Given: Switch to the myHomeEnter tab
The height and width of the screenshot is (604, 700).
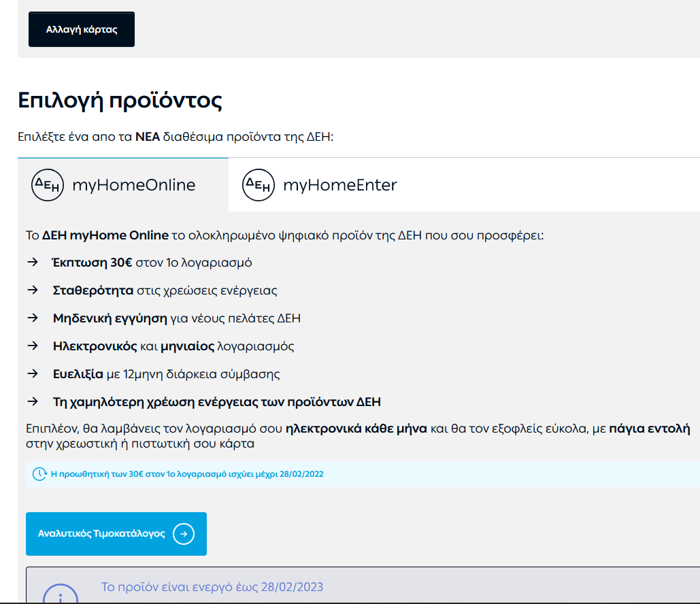Looking at the screenshot, I should 320,185.
